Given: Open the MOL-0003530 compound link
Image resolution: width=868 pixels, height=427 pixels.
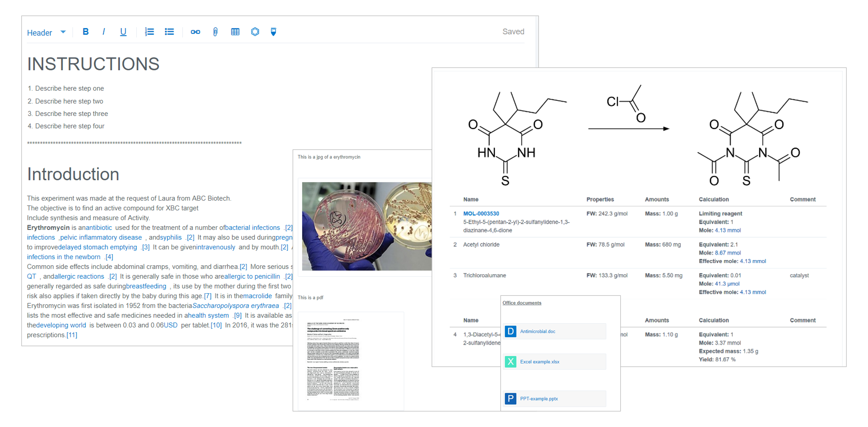Looking at the screenshot, I should point(481,213).
